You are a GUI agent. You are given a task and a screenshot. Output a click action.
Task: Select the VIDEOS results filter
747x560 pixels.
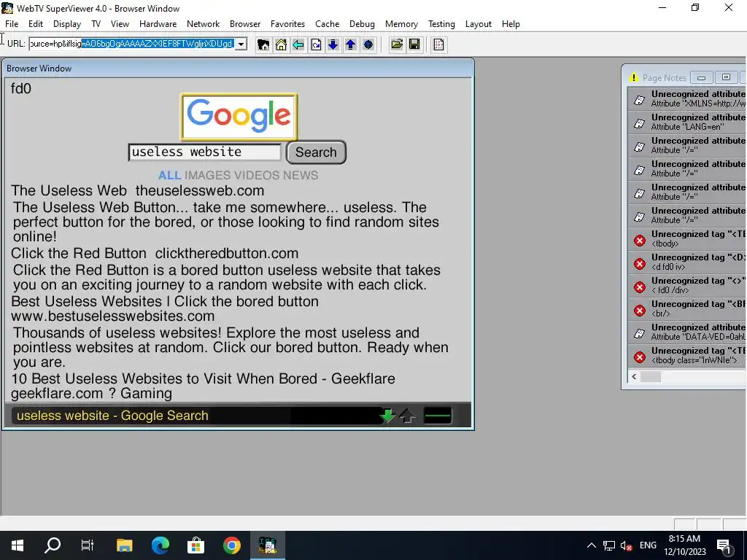(256, 175)
